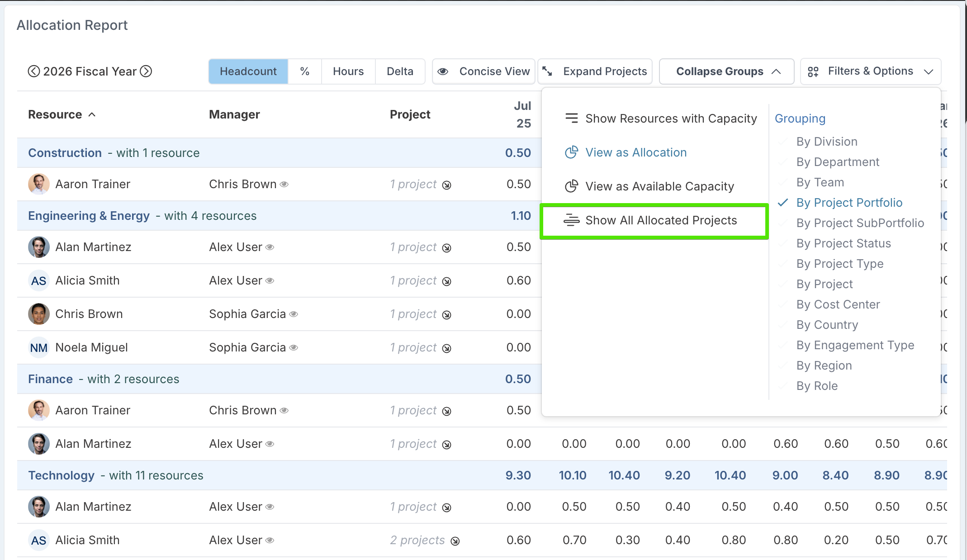Toggle eye icon next to Sophia Garcia for Chris Brown

point(294,314)
